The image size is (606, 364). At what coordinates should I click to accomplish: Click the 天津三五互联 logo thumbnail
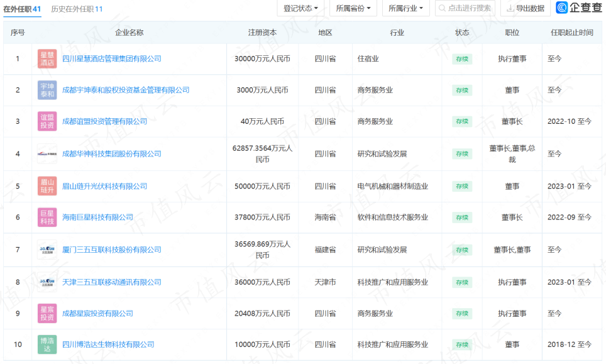tap(47, 282)
